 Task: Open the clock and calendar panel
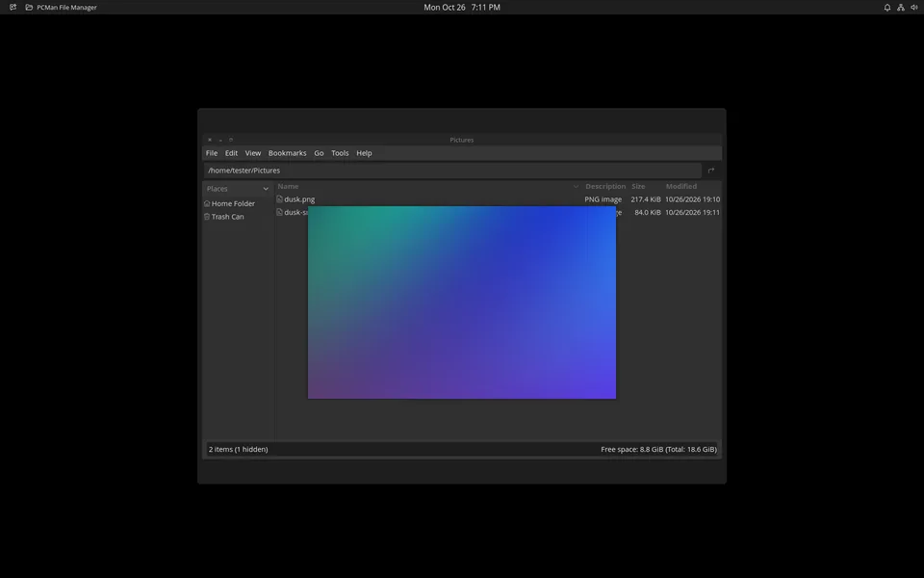pyautogui.click(x=462, y=7)
